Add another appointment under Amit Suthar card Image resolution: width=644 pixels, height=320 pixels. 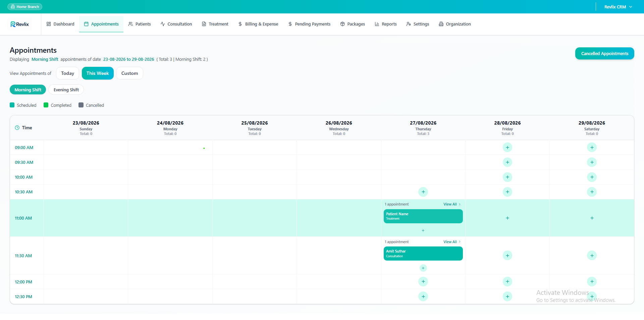pos(423,268)
